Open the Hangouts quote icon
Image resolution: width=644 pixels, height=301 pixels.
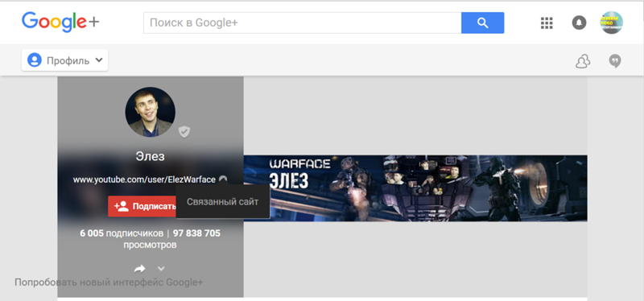615,62
